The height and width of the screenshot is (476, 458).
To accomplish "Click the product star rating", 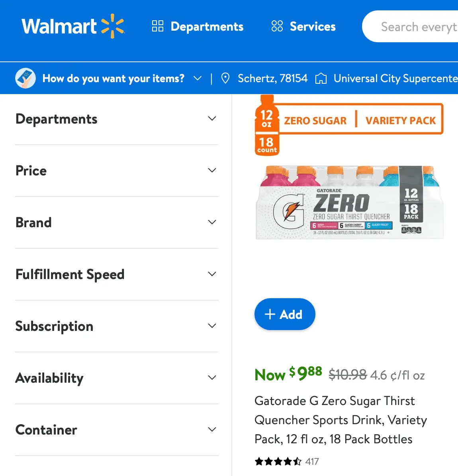I will click(x=278, y=462).
